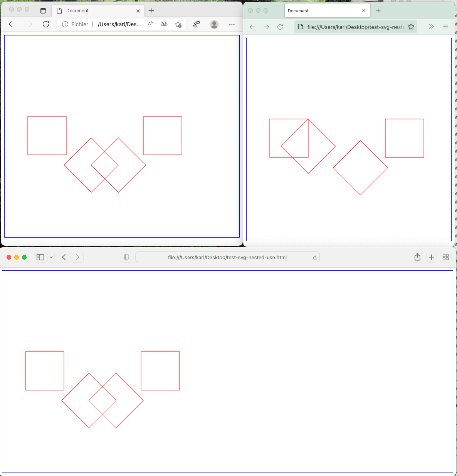Click the profile avatar in Edge toolbar
Viewport: 457px width, 476px height.
pos(214,24)
